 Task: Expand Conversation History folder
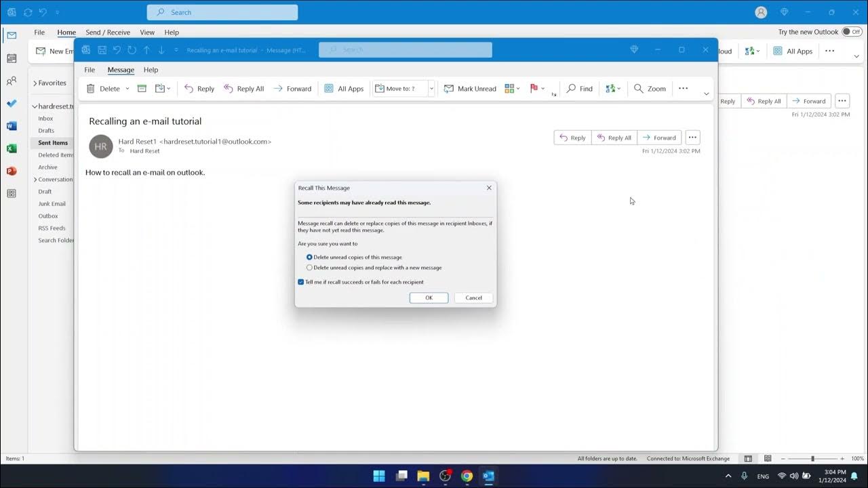tap(34, 179)
